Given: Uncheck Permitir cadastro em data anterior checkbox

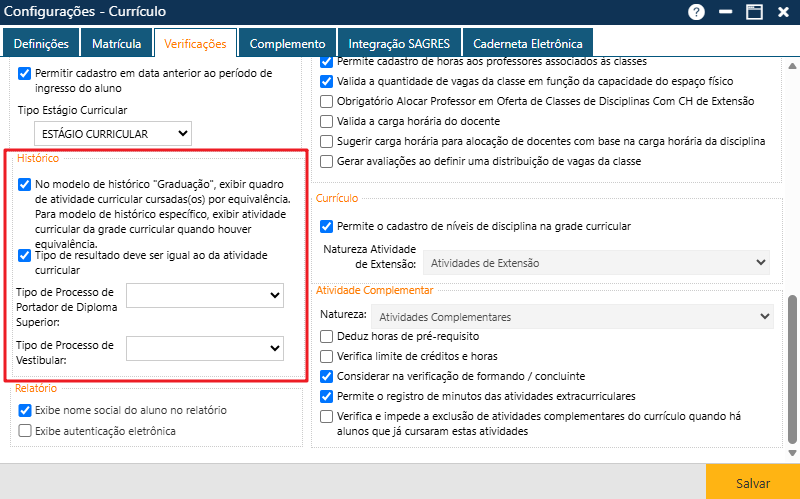Looking at the screenshot, I should click(x=24, y=73).
